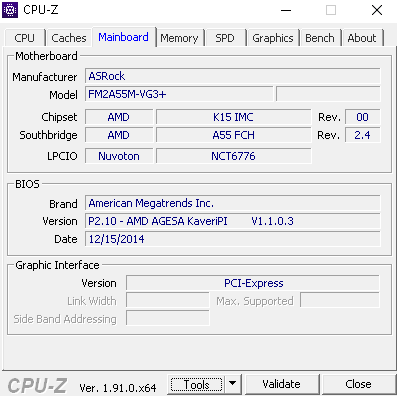Click the AMD chipset vendor field
The height and width of the screenshot is (396, 397).
click(119, 117)
